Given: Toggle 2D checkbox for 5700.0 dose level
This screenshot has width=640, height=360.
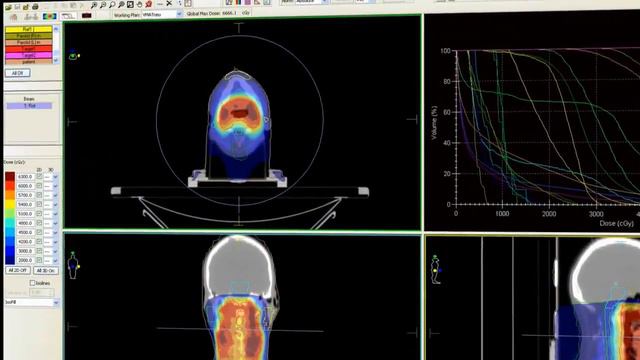Looking at the screenshot, I should tap(39, 195).
